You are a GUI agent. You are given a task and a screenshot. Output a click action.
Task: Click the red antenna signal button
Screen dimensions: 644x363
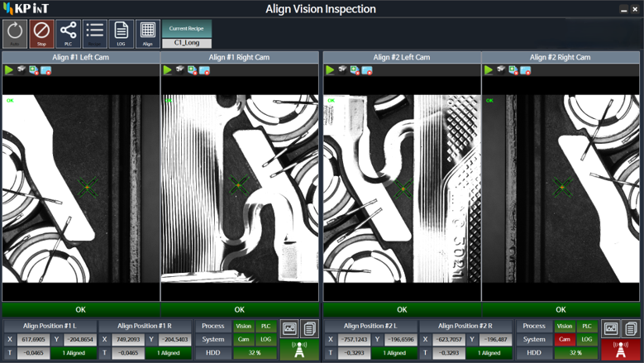[621, 350]
